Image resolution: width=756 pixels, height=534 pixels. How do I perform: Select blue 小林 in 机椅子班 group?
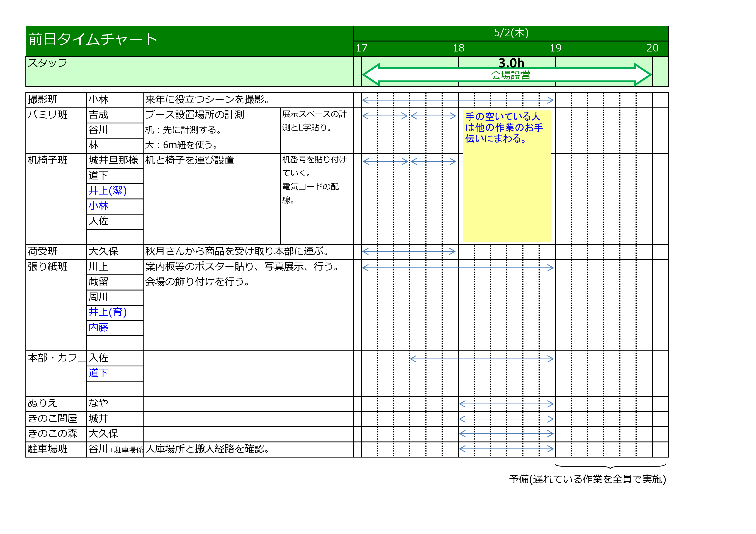tap(98, 206)
